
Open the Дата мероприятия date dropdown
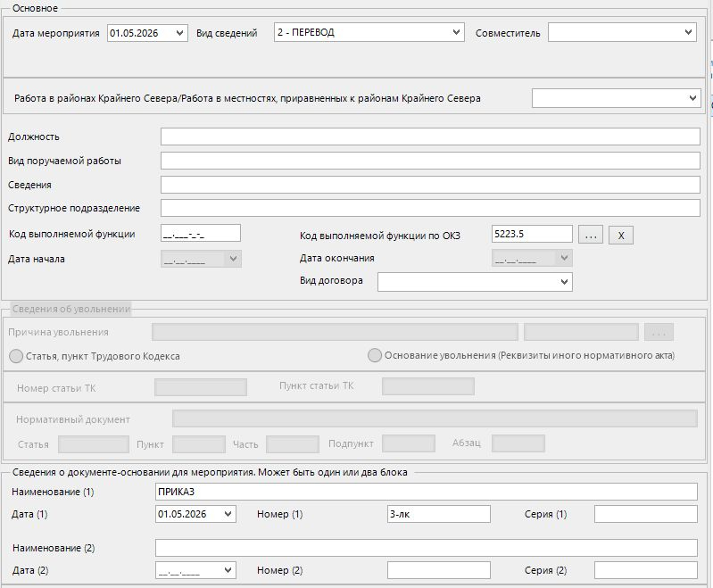point(179,33)
